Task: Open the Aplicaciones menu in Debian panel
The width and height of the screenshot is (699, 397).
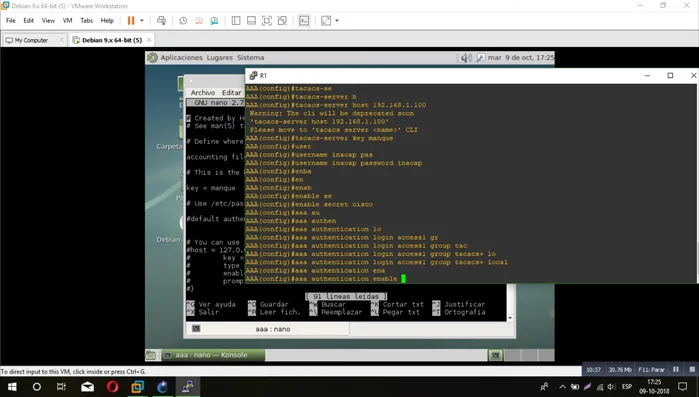Action: click(x=181, y=57)
